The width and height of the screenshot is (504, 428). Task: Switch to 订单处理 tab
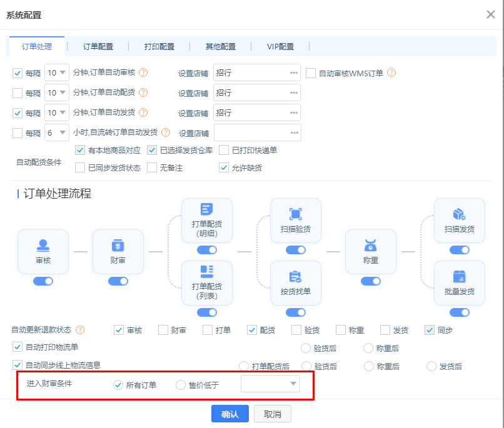click(x=37, y=47)
